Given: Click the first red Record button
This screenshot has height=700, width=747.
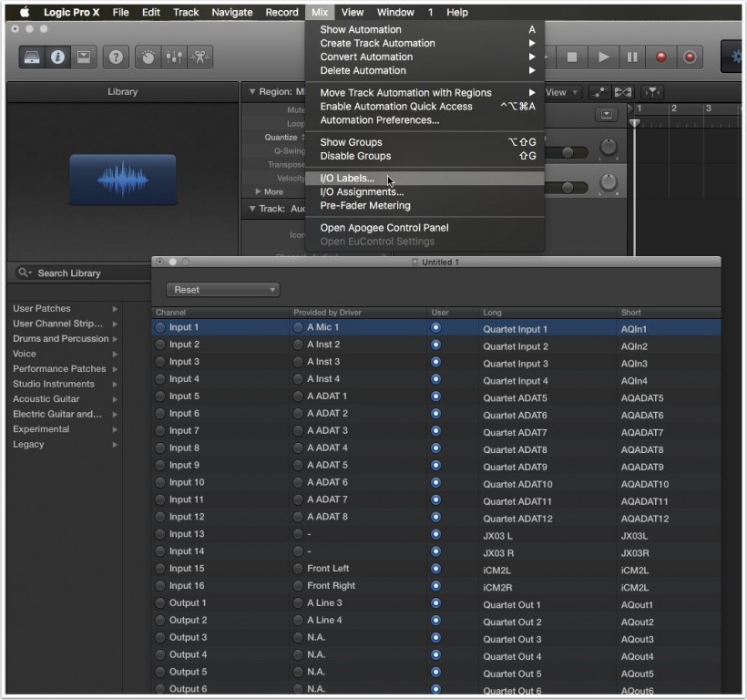Looking at the screenshot, I should point(661,57).
